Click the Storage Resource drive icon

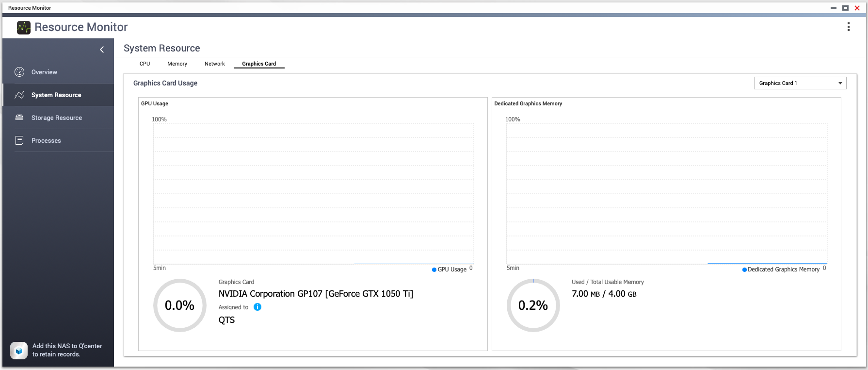(x=19, y=118)
